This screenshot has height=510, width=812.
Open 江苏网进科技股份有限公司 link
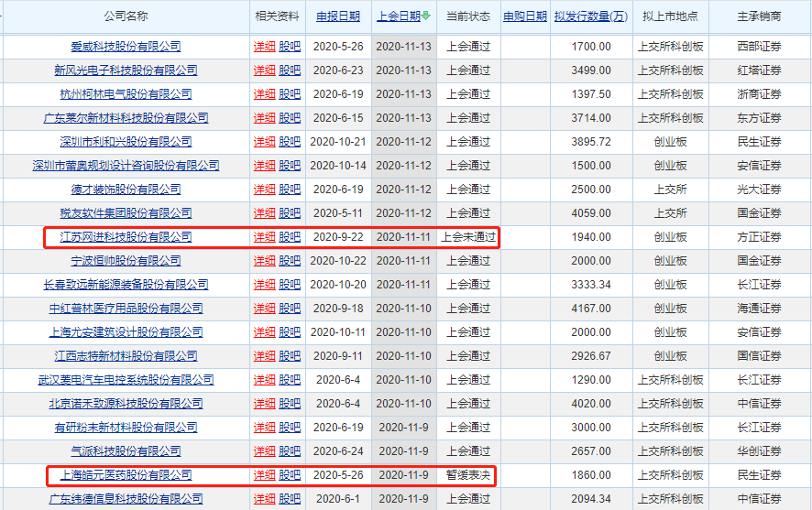[x=126, y=237]
